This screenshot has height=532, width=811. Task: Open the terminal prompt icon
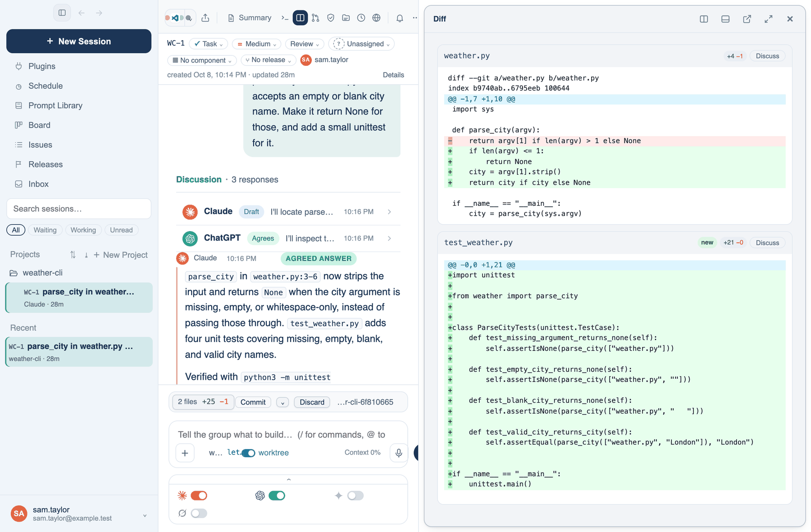pos(284,18)
